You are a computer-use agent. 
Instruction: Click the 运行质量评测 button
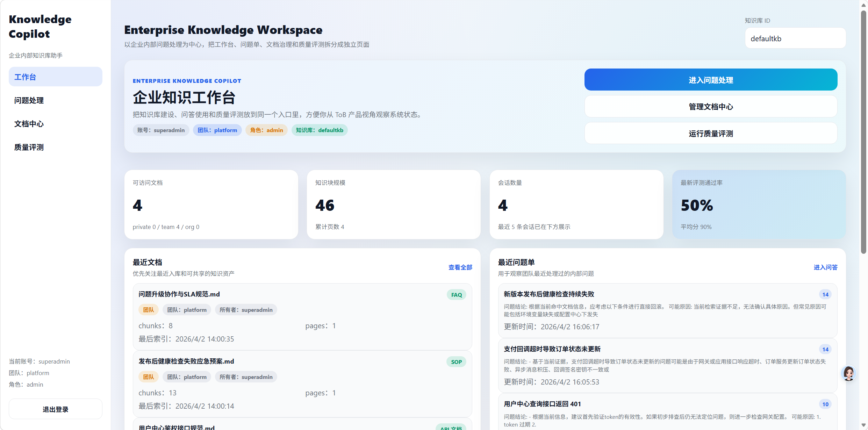pos(711,134)
